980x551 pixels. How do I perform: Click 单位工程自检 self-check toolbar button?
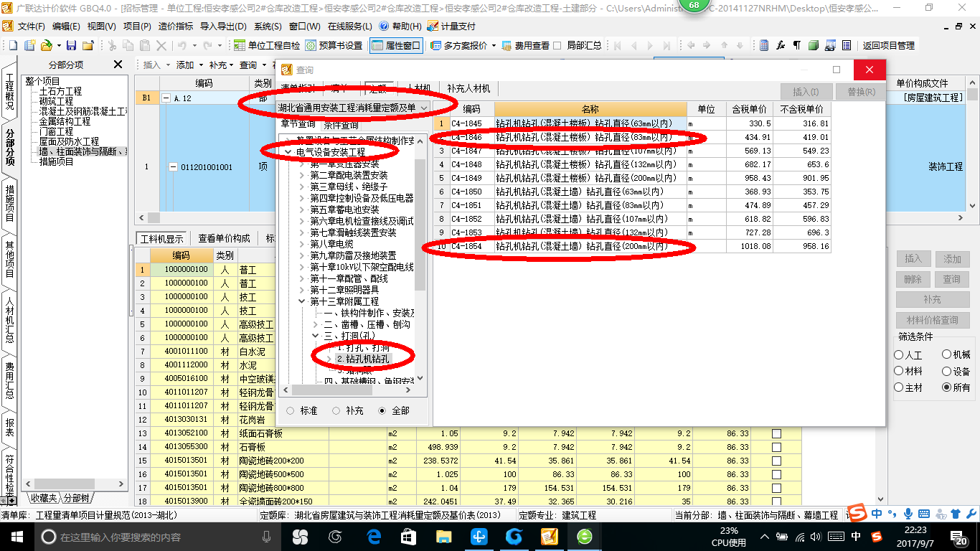tap(267, 45)
